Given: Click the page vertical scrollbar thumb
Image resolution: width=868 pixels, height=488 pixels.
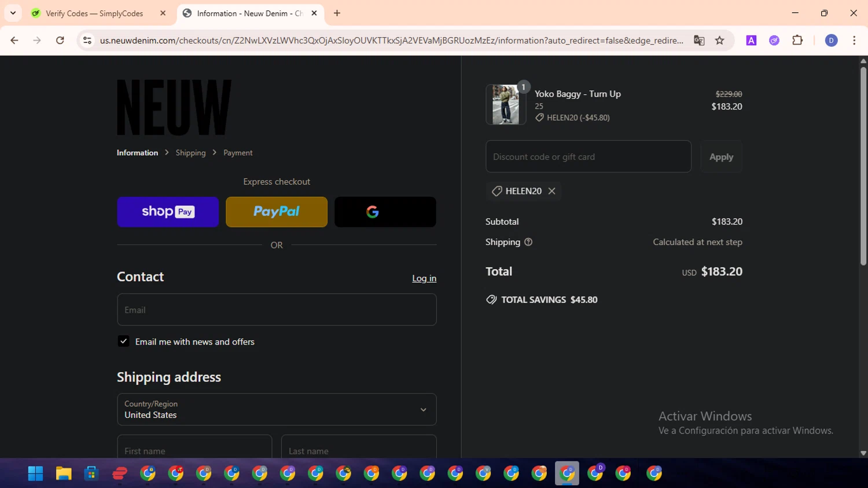Looking at the screenshot, I should pyautogui.click(x=863, y=165).
